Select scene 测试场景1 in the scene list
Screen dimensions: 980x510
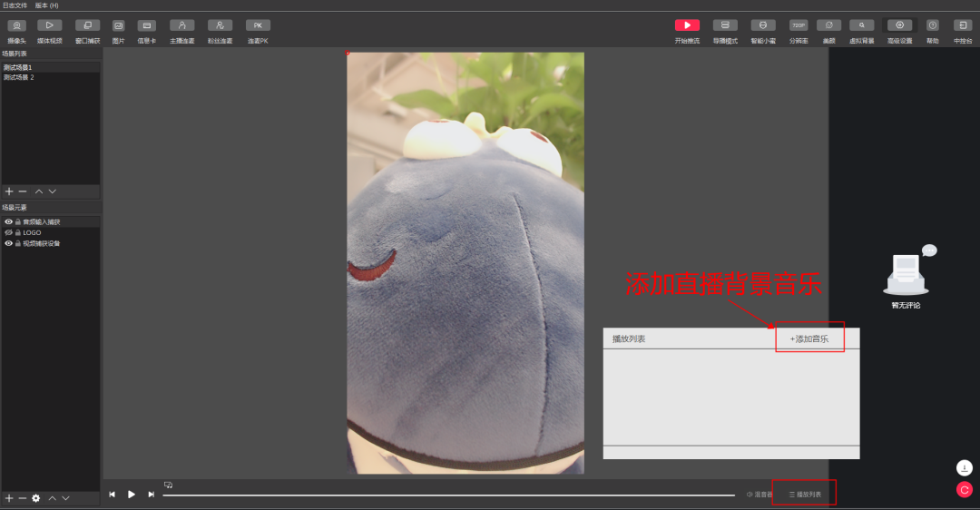coord(50,67)
